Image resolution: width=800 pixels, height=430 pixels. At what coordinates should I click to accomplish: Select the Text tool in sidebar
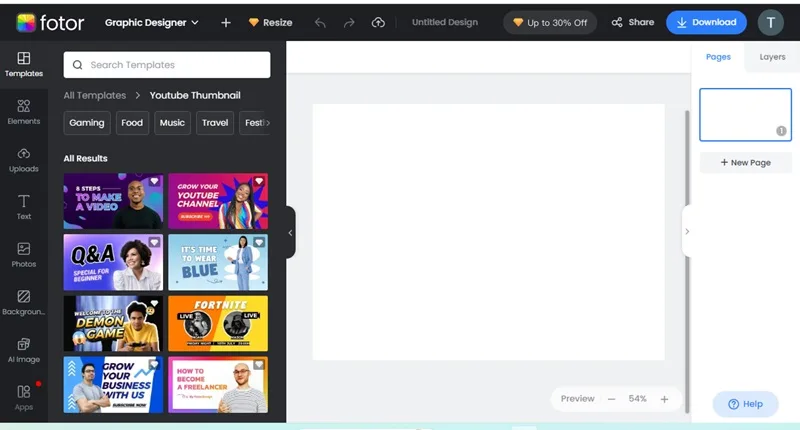pyautogui.click(x=23, y=207)
